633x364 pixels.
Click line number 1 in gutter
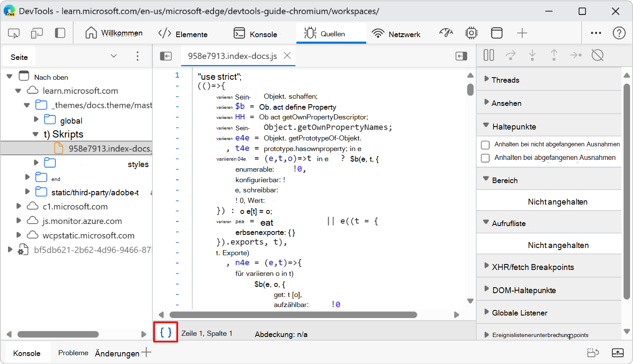177,75
